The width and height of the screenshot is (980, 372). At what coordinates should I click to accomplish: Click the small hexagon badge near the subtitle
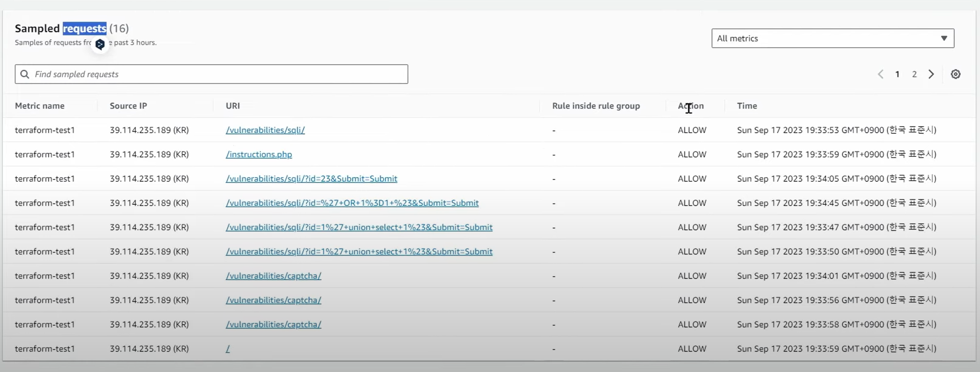(x=100, y=45)
